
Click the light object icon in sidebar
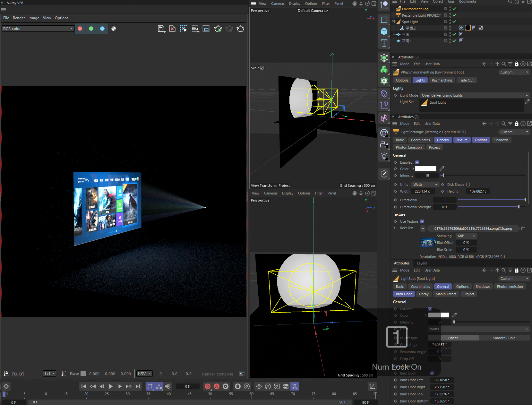pyautogui.click(x=384, y=156)
